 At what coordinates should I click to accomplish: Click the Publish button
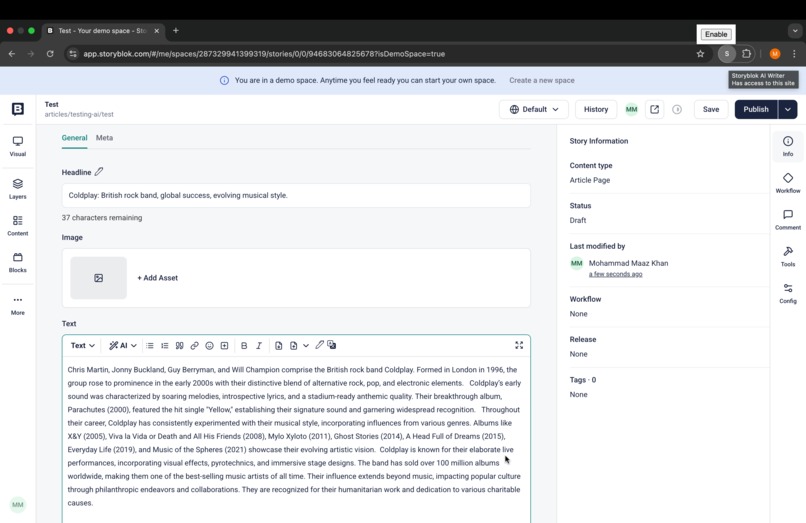(x=756, y=109)
